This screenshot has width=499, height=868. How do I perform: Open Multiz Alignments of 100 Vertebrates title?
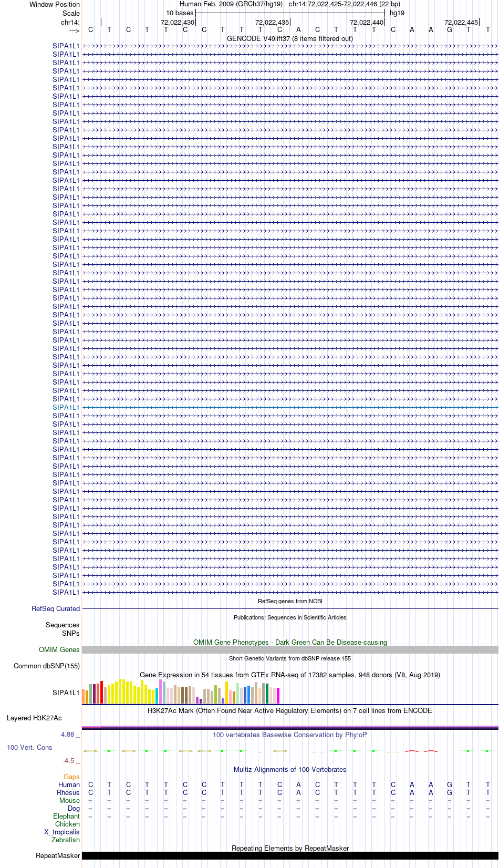point(290,770)
